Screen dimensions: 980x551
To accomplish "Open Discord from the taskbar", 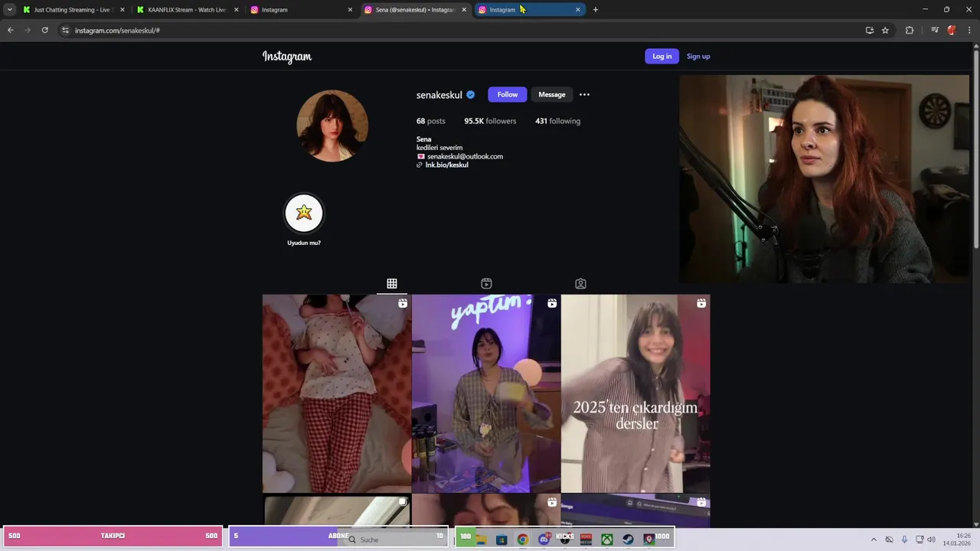I will (544, 540).
